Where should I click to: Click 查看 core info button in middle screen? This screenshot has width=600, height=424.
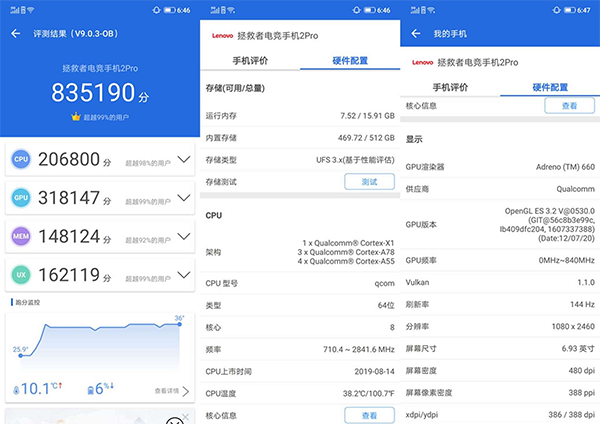coord(369,415)
